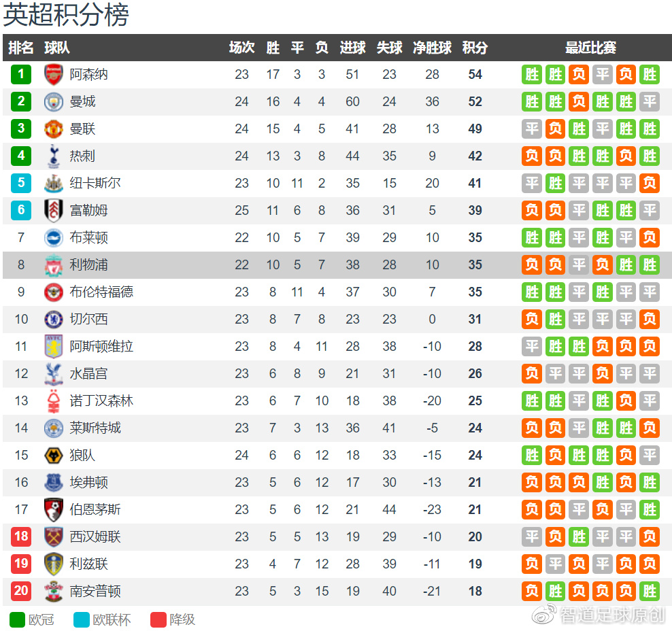Open the 布伦特福德 team name link

click(x=101, y=292)
